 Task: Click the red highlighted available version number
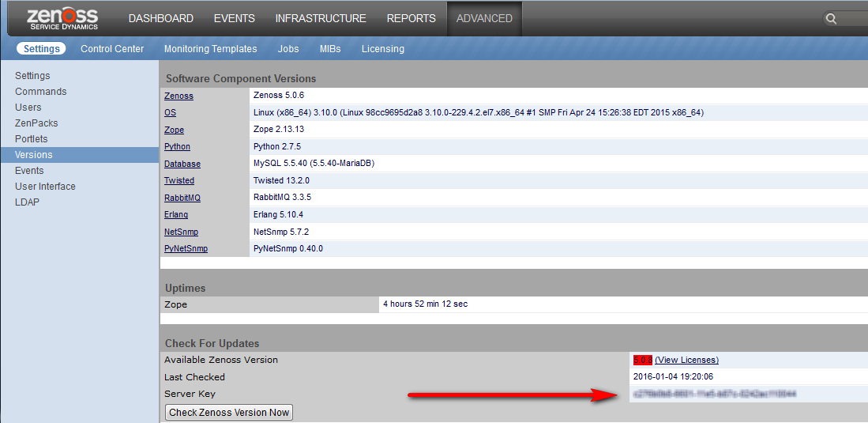point(642,360)
